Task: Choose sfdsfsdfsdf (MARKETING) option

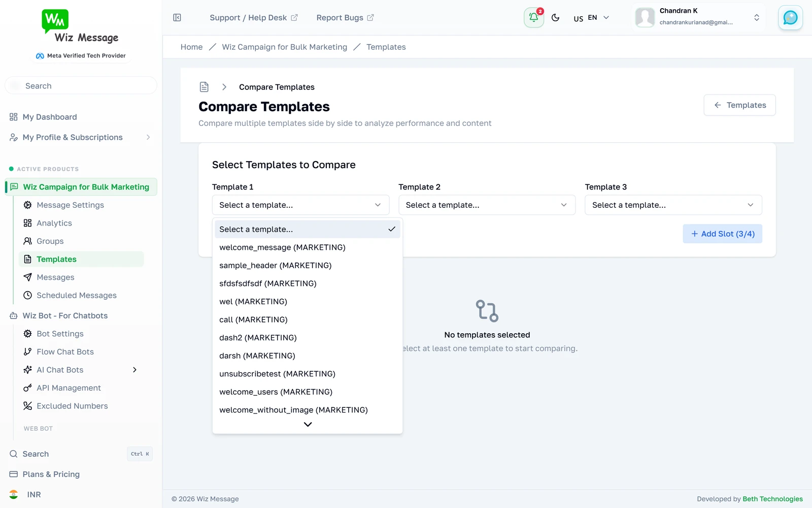Action: pos(308,283)
